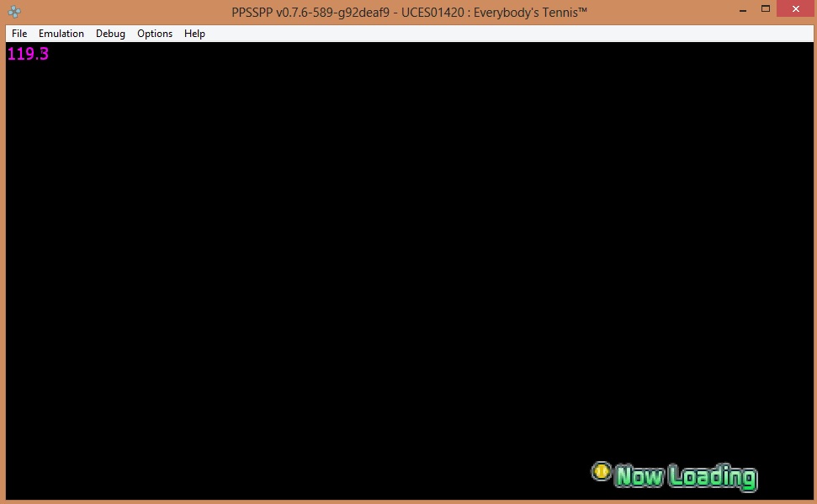Click the bottom-right window resize corner

pos(814,501)
